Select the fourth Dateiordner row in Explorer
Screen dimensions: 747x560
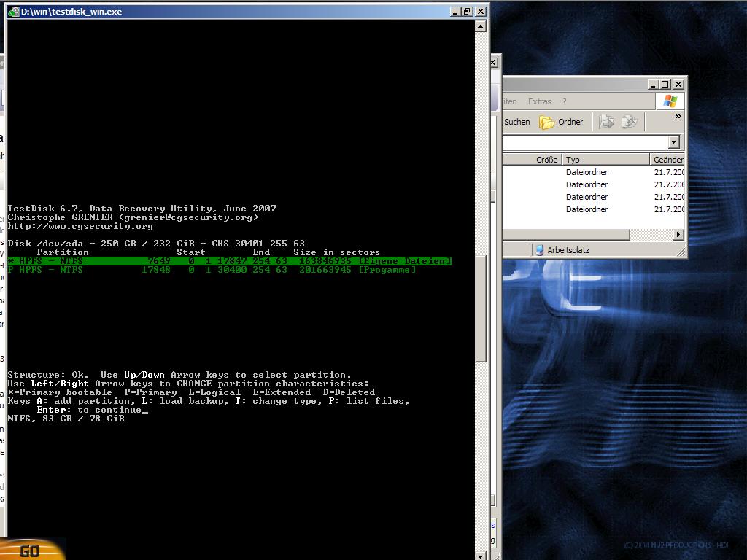coord(594,209)
